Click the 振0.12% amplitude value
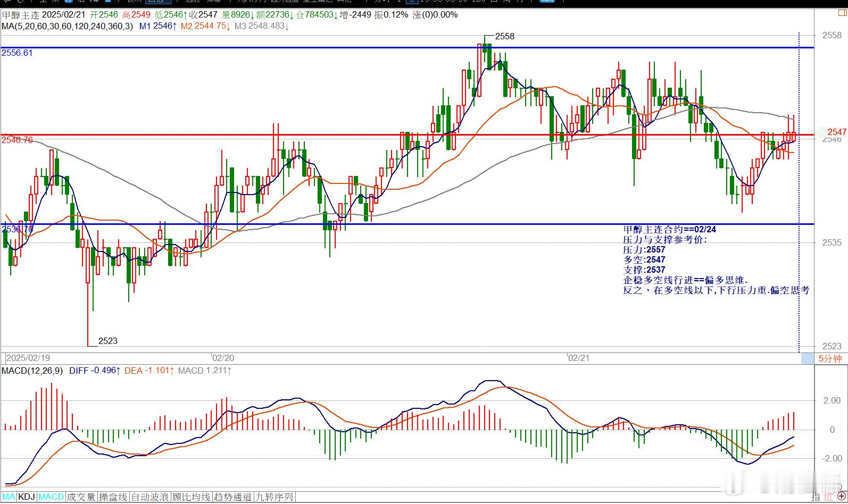Viewport: 848px width, 504px height. pyautogui.click(x=391, y=15)
